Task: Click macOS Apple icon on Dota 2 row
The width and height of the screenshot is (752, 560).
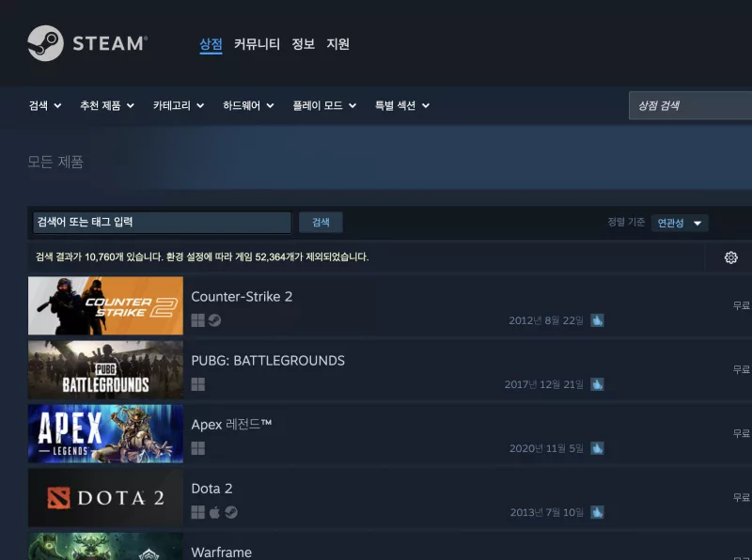Action: click(215, 512)
